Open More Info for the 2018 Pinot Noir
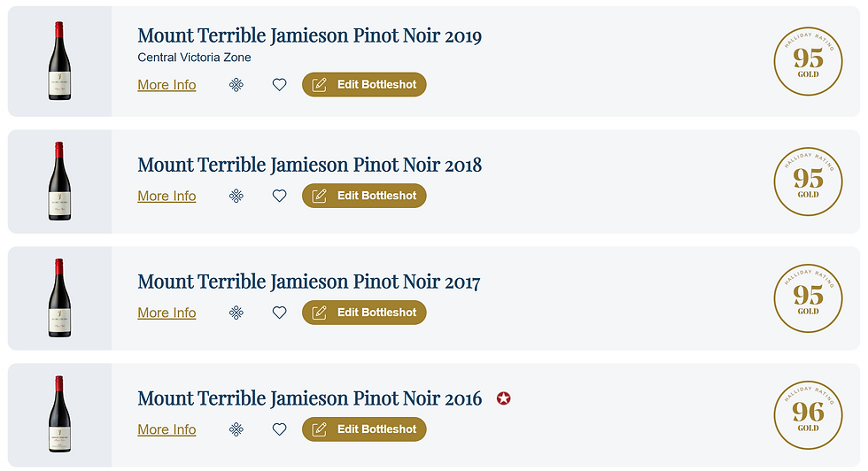Image resolution: width=868 pixels, height=471 pixels. click(x=167, y=196)
